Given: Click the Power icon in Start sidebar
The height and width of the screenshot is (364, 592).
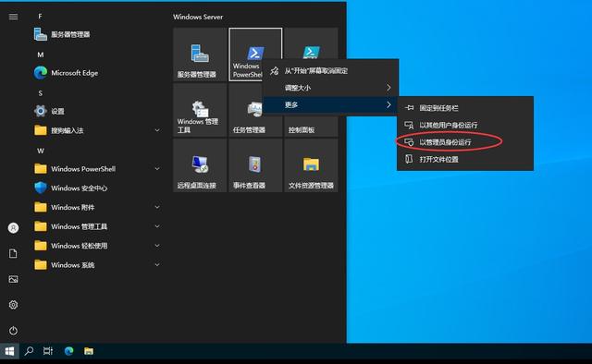Looking at the screenshot, I should [x=13, y=331].
